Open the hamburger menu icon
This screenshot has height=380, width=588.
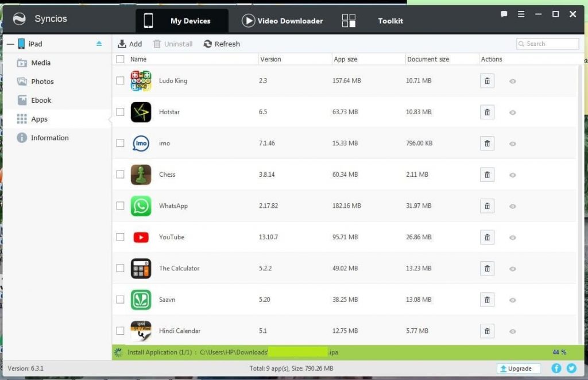coord(521,14)
